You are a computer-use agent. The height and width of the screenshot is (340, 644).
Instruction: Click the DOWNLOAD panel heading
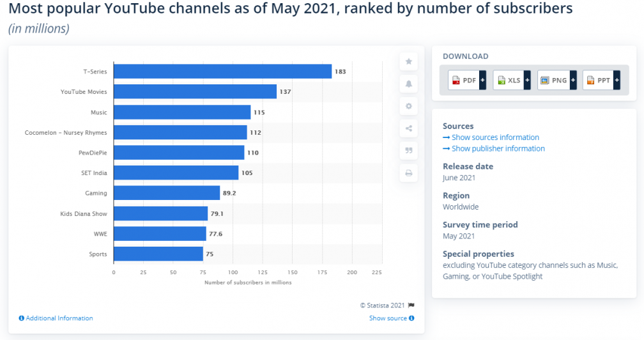(x=465, y=56)
